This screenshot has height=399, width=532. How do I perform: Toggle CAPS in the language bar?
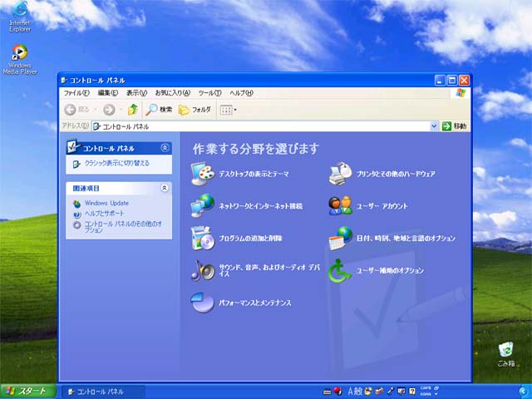click(426, 388)
